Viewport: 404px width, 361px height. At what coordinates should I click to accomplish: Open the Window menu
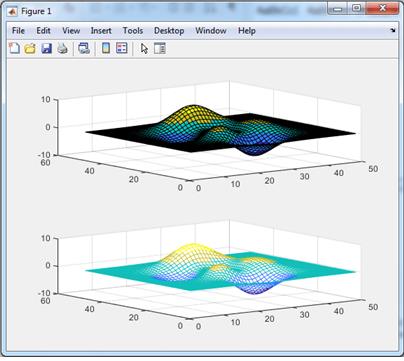pyautogui.click(x=211, y=31)
